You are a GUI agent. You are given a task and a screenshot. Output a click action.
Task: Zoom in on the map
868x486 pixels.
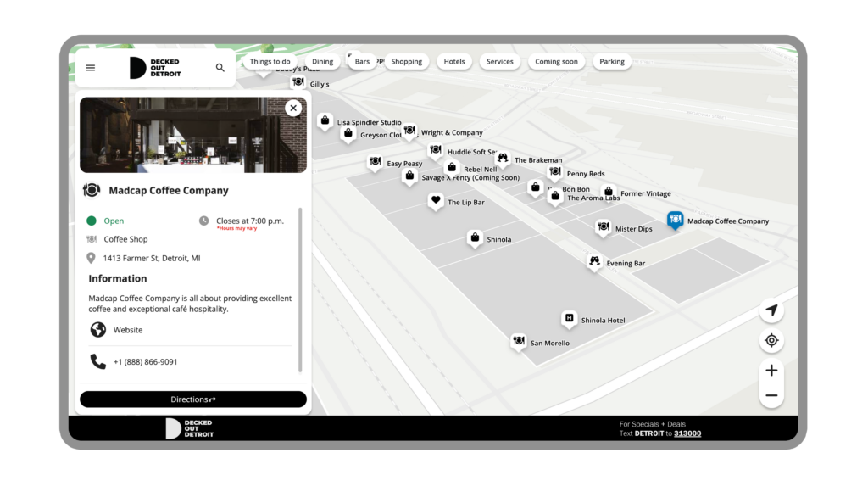(771, 371)
